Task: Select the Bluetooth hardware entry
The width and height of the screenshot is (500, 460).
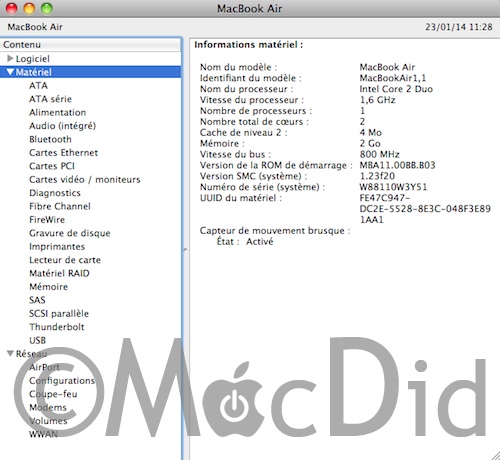Action: click(x=50, y=139)
